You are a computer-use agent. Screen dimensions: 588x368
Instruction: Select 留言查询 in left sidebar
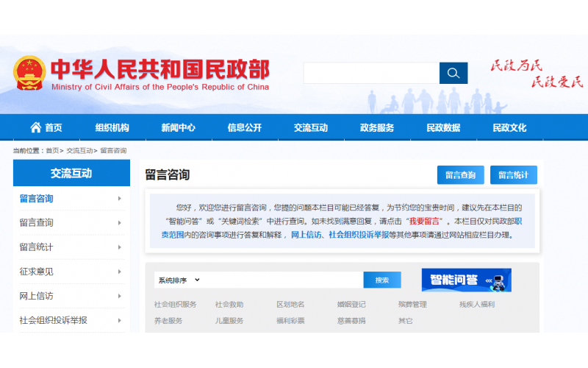pos(36,223)
